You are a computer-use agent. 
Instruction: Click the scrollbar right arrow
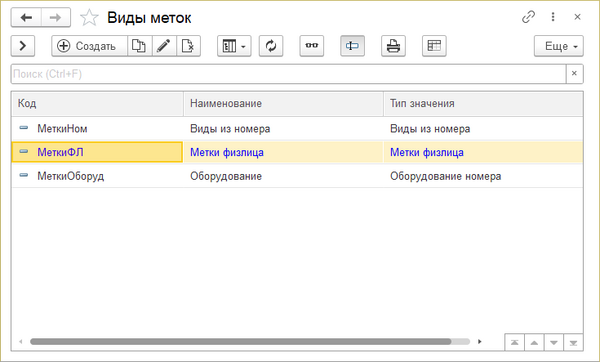pyautogui.click(x=479, y=341)
